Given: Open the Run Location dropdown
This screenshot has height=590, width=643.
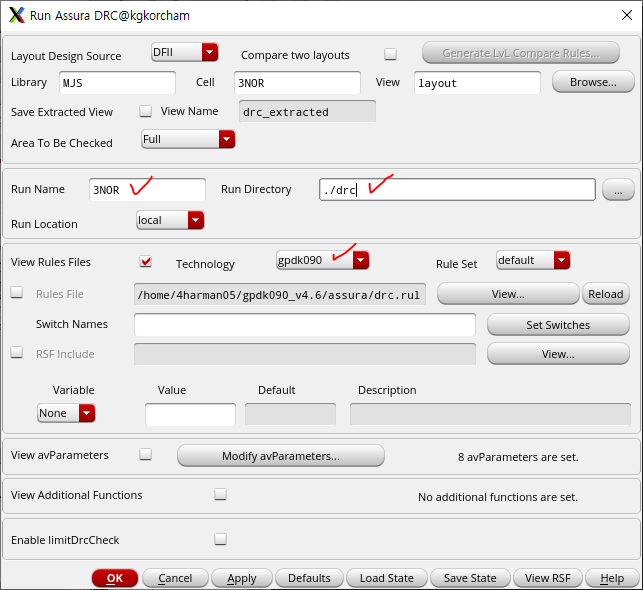Looking at the screenshot, I should [x=170, y=221].
